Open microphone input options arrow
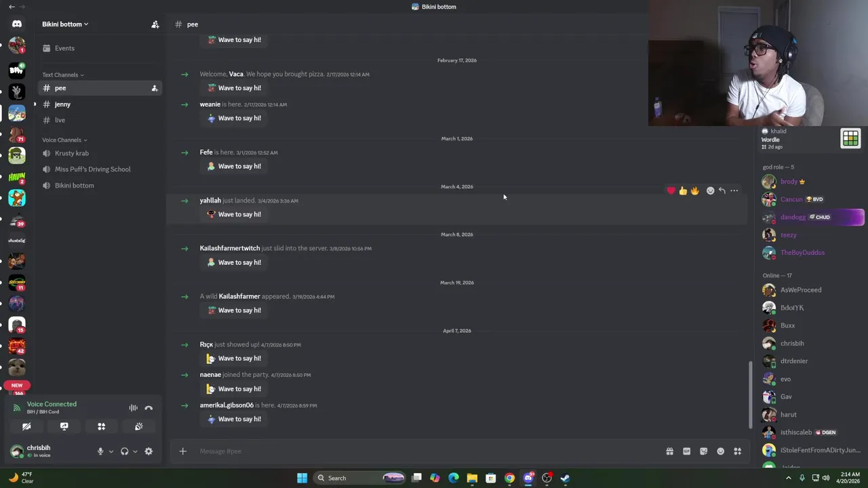Viewport: 868px width, 488px height. 111,451
